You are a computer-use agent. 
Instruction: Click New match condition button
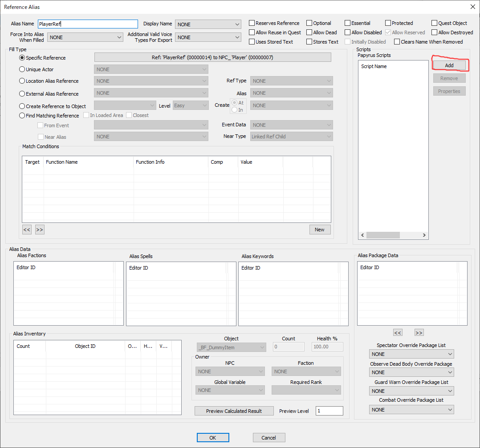tap(320, 230)
